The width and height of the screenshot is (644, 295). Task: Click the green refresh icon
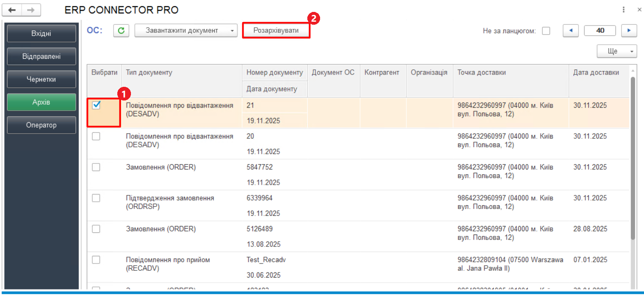point(121,31)
